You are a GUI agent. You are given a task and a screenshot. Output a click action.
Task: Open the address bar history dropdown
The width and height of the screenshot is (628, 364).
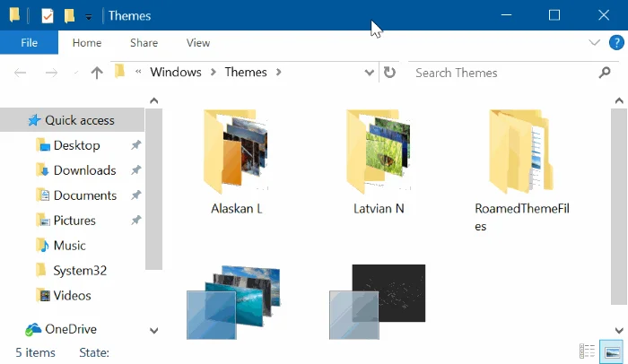369,73
